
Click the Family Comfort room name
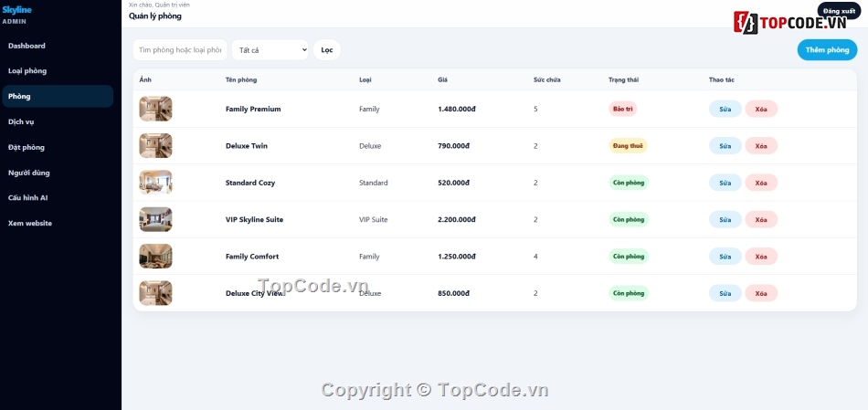(252, 257)
